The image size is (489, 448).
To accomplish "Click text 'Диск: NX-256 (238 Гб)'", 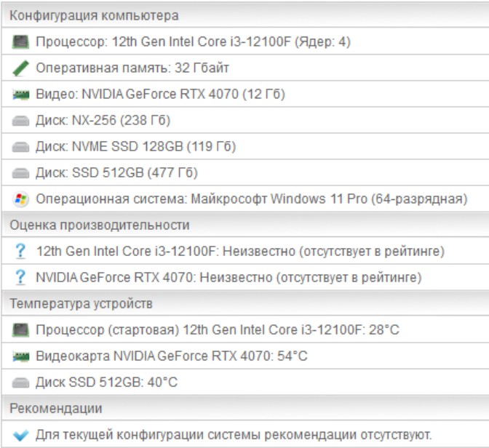I will click(x=103, y=120).
